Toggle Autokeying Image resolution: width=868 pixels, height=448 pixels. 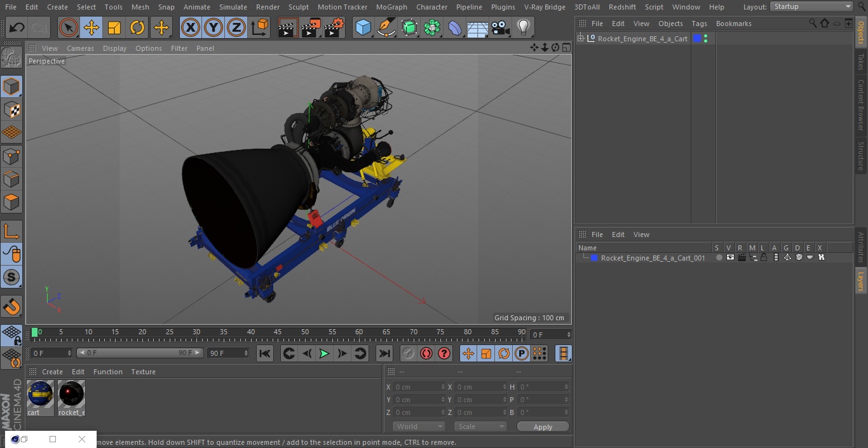pyautogui.click(x=426, y=353)
